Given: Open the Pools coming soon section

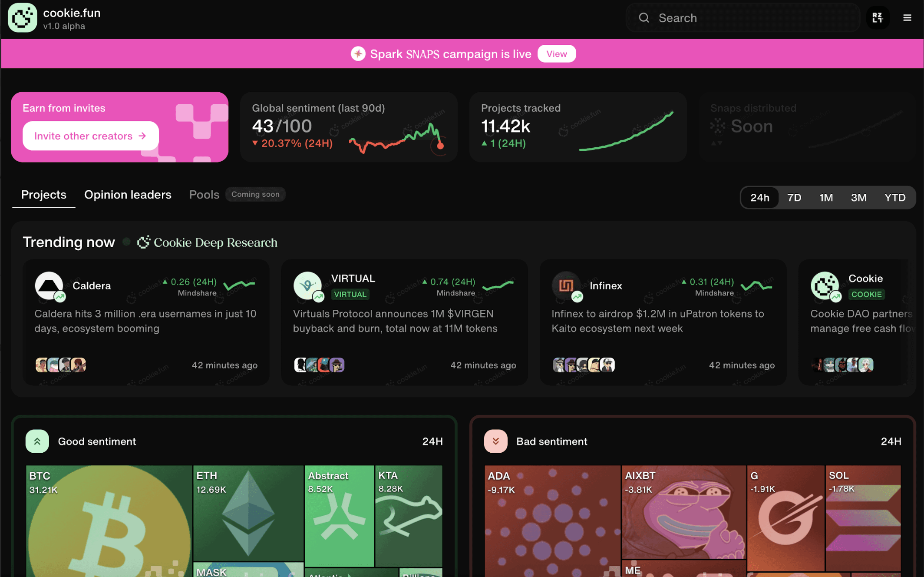Looking at the screenshot, I should pyautogui.click(x=204, y=194).
